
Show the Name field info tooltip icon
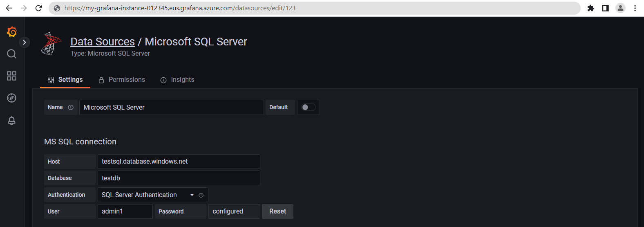71,107
